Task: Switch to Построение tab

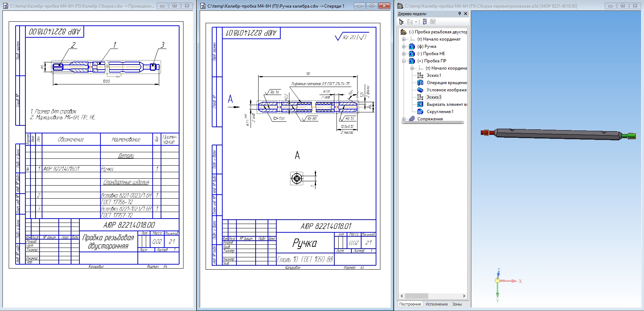Action: coord(410,304)
